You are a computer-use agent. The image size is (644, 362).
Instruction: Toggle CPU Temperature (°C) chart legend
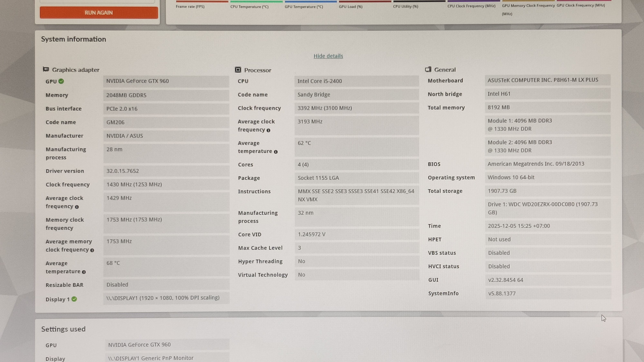pos(249,7)
